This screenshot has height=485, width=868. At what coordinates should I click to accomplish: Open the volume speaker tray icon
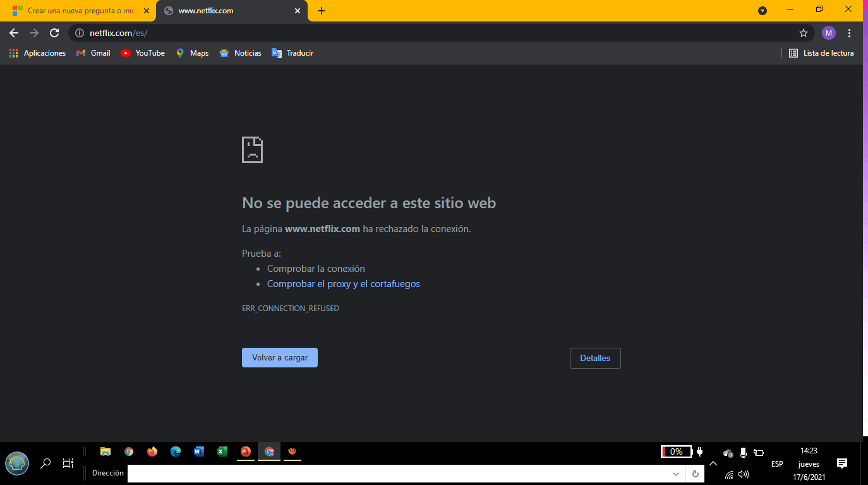(x=744, y=474)
